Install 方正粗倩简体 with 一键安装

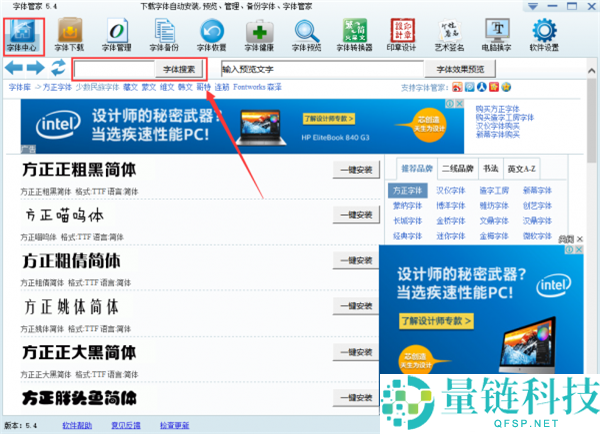pos(356,261)
